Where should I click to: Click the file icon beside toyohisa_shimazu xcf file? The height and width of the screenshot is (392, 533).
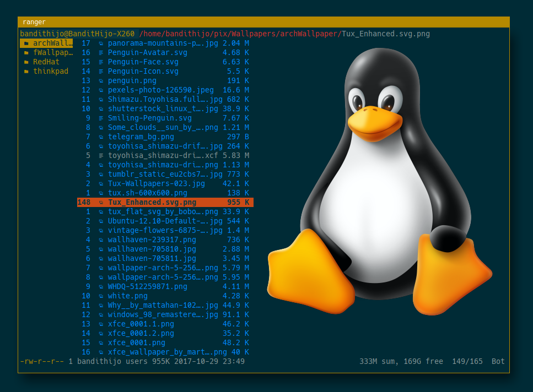pos(101,156)
